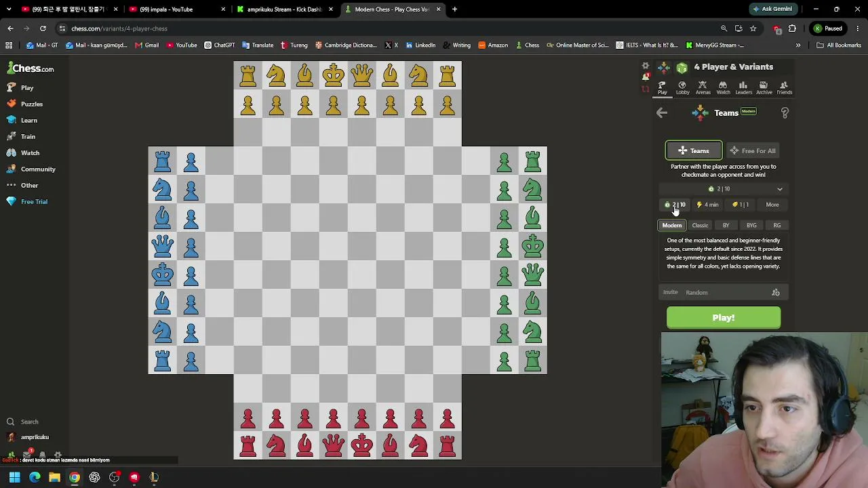Open the YouTube bookmark
This screenshot has width=868, height=488.
click(181, 45)
